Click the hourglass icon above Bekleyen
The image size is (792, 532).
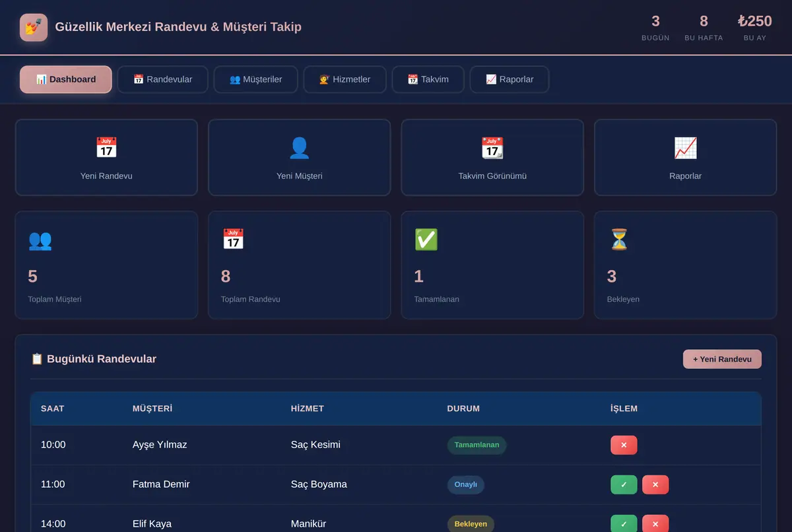619,240
